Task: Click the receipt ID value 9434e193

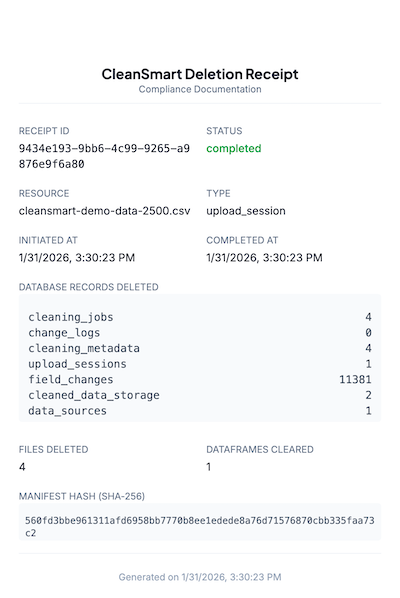Action: tap(104, 156)
